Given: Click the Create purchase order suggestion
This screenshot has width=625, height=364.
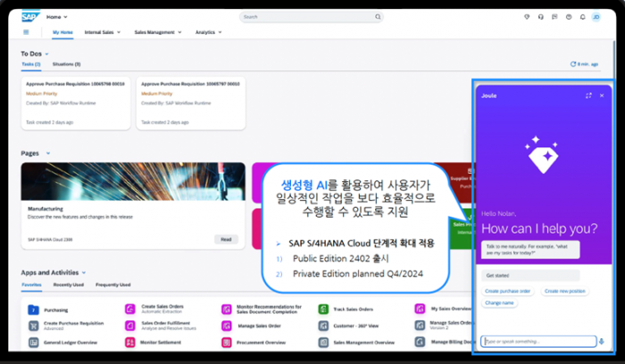Looking at the screenshot, I should pyautogui.click(x=507, y=291).
